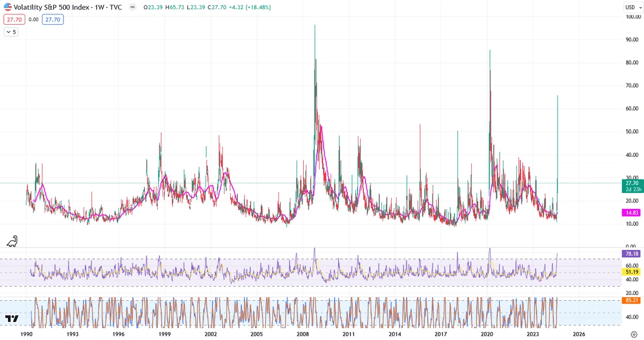Open chart settings gear at bottom right
644x340 pixels.
pos(633,334)
